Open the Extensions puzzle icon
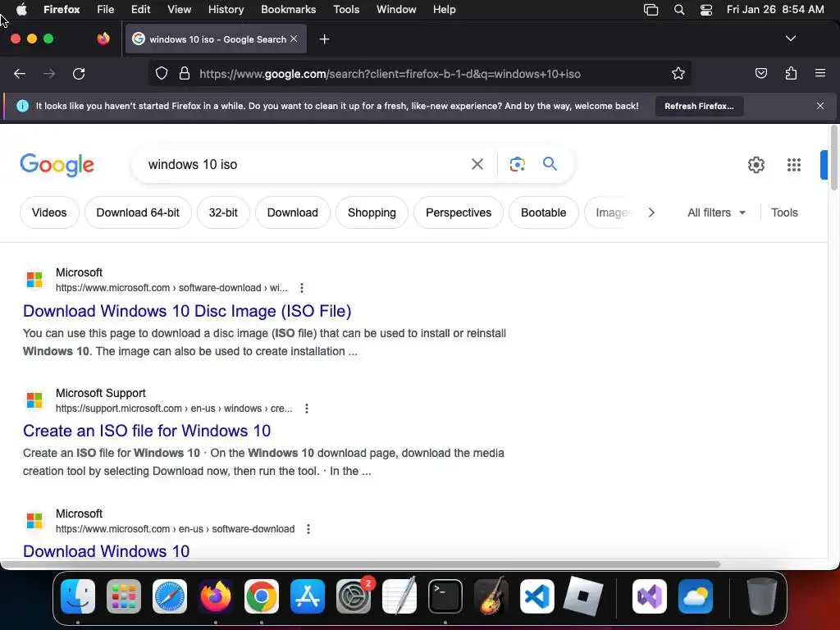840x630 pixels. point(791,73)
